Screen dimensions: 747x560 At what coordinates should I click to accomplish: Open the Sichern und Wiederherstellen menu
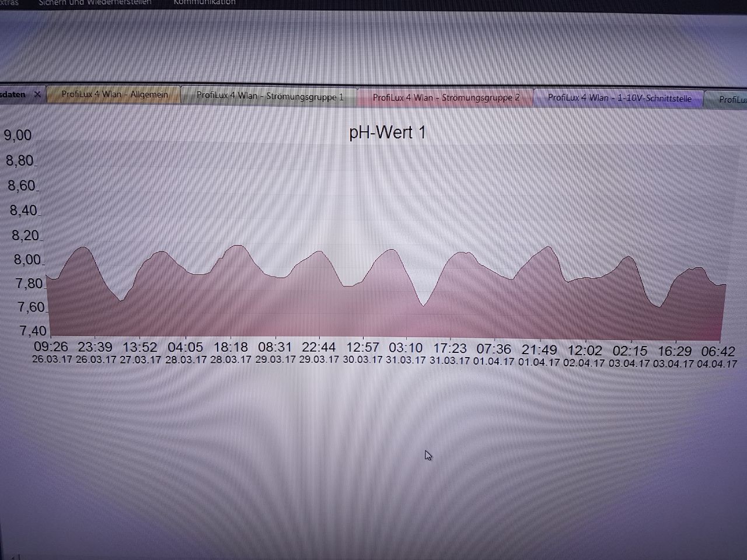(x=95, y=2)
